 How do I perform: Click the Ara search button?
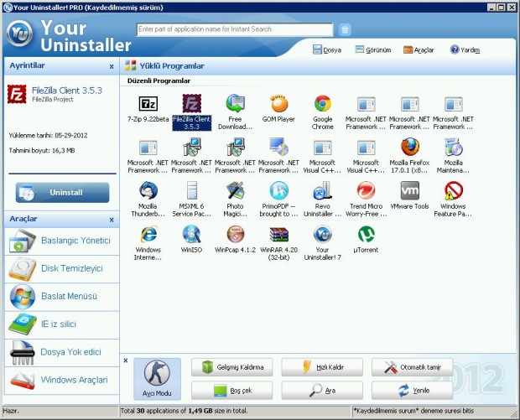point(322,391)
